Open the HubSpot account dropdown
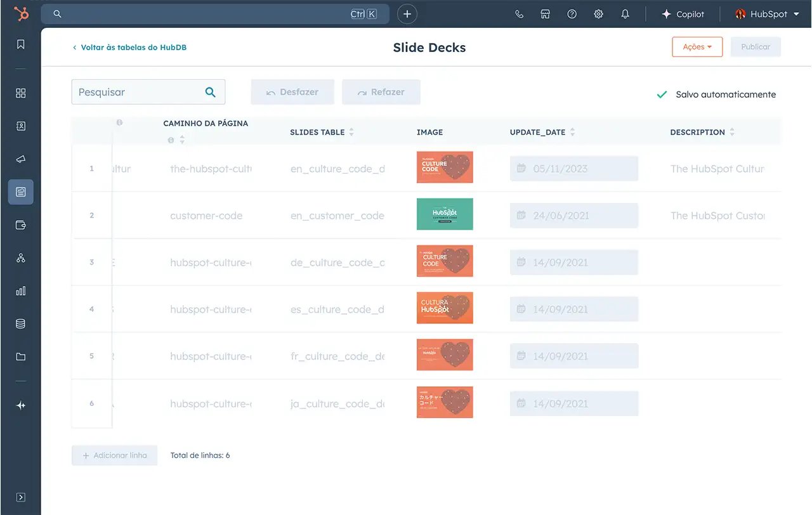Image resolution: width=812 pixels, height=515 pixels. [767, 13]
